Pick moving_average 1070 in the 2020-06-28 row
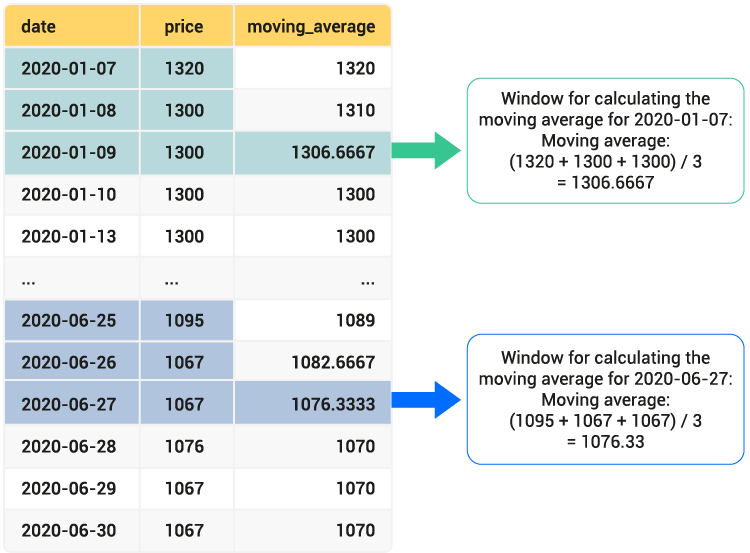Viewport: 750px width, 553px height. tap(313, 446)
